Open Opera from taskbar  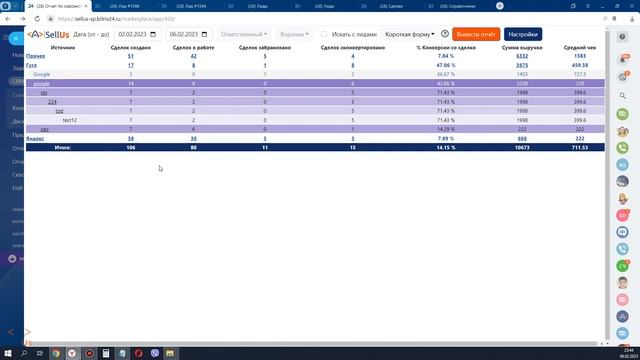click(139, 353)
